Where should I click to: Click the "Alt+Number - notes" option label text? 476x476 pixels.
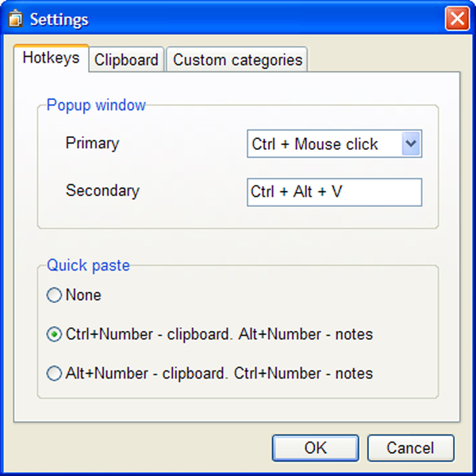pyautogui.click(x=305, y=335)
